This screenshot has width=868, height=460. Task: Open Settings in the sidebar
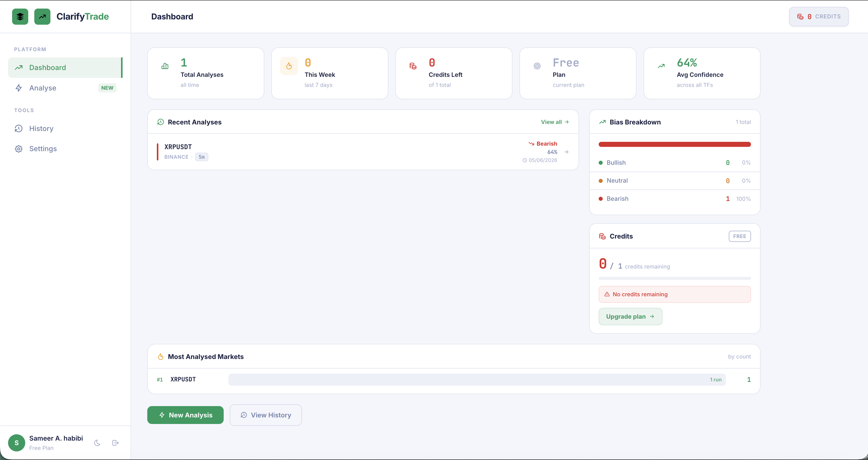65,149
